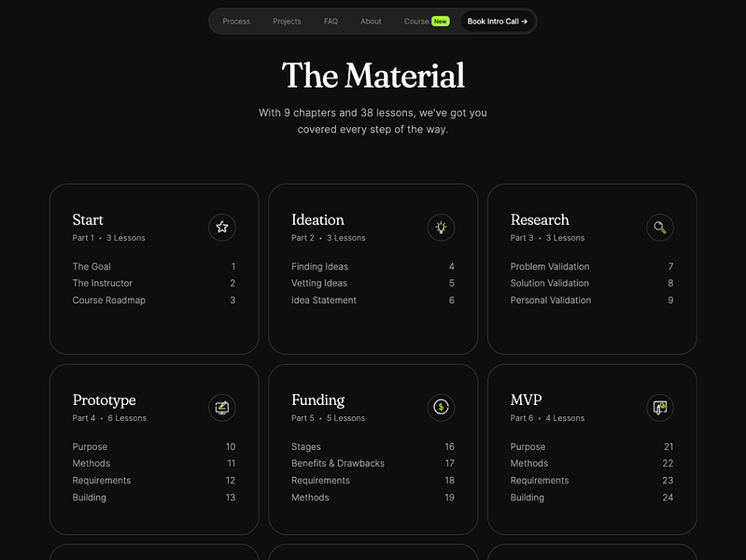Select the Ideation card title

pyautogui.click(x=317, y=220)
